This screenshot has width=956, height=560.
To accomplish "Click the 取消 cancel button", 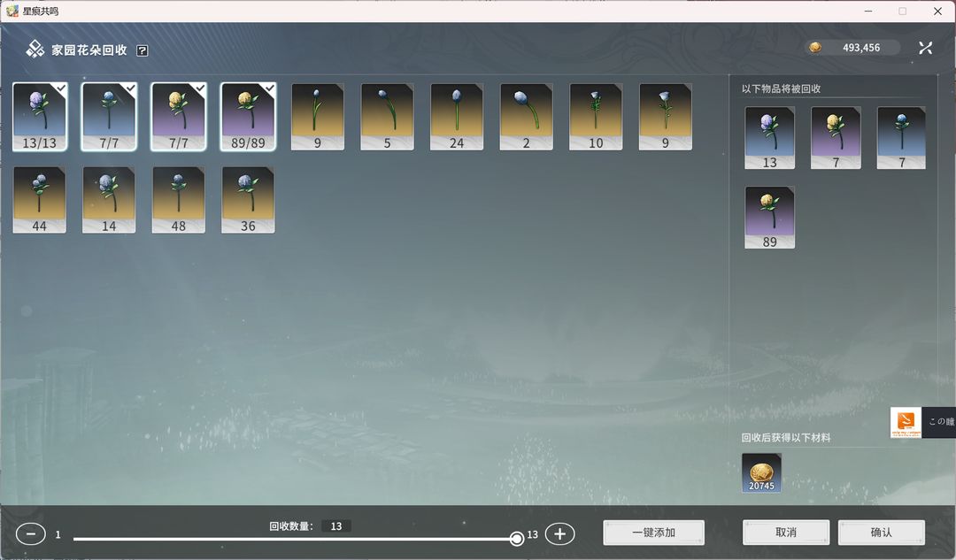I will [x=785, y=533].
